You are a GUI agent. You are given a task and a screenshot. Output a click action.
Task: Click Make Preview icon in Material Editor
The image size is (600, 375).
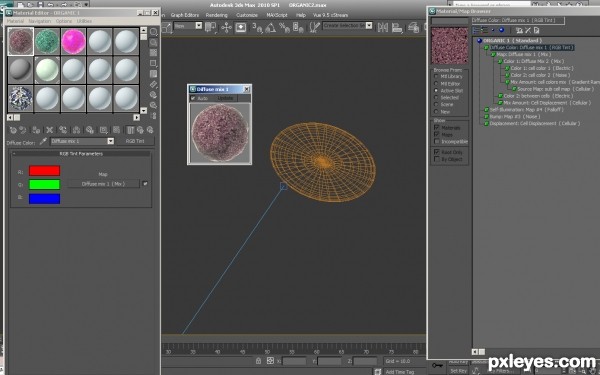[x=153, y=84]
